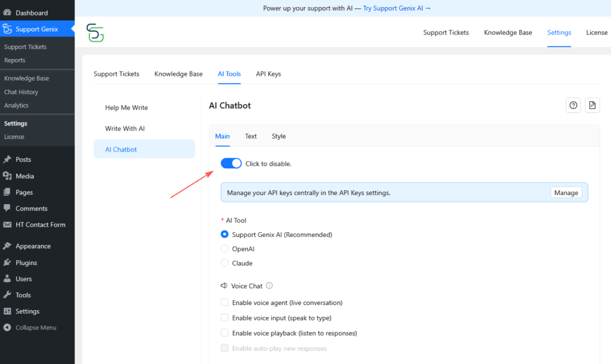Click the Manage button for API keys
This screenshot has width=611, height=364.
pos(566,193)
